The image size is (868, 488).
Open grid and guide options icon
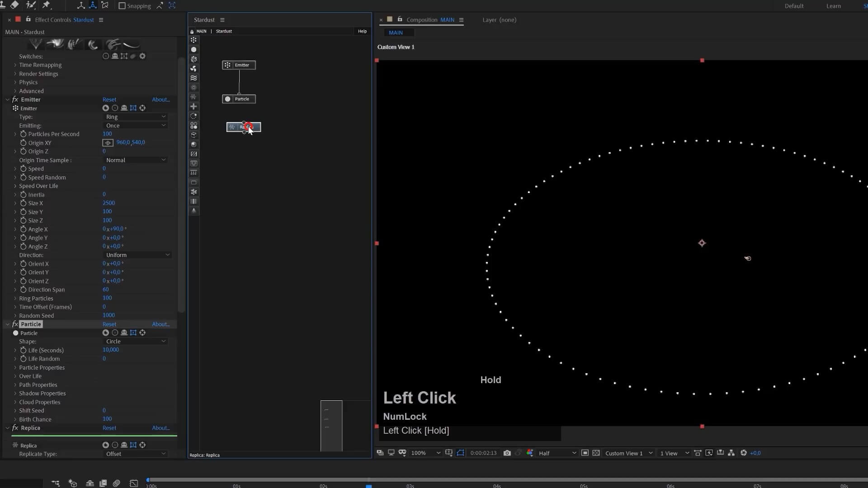click(x=448, y=453)
